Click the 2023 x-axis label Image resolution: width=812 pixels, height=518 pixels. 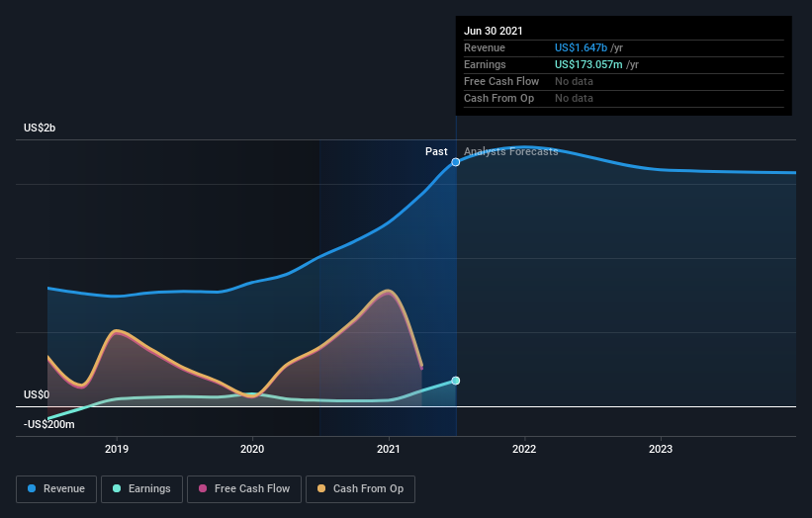(661, 449)
